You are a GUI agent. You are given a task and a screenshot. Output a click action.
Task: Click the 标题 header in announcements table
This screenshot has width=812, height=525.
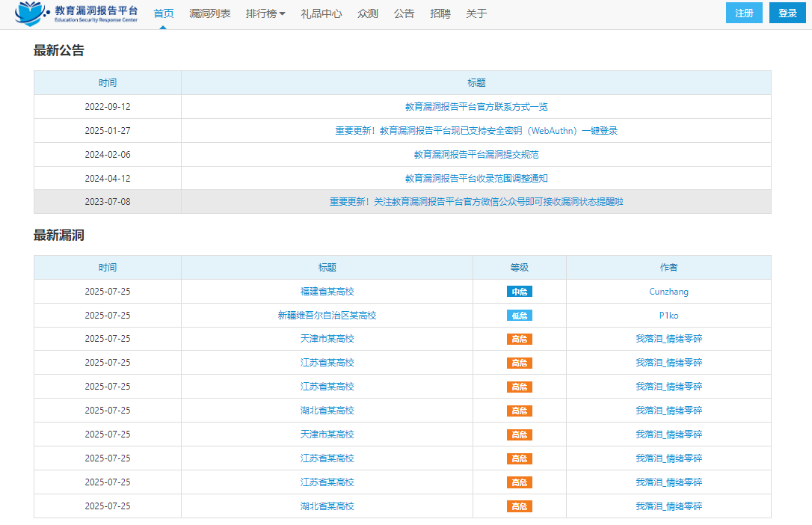[476, 83]
